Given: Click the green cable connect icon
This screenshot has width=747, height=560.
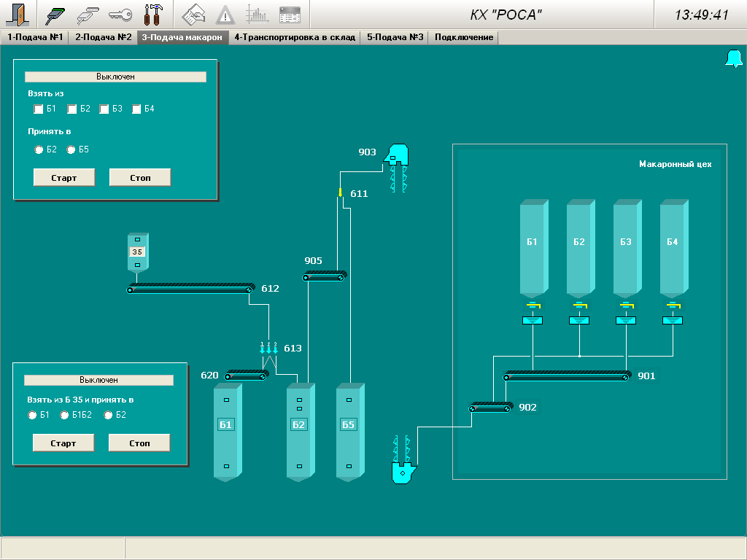Looking at the screenshot, I should 55,14.
